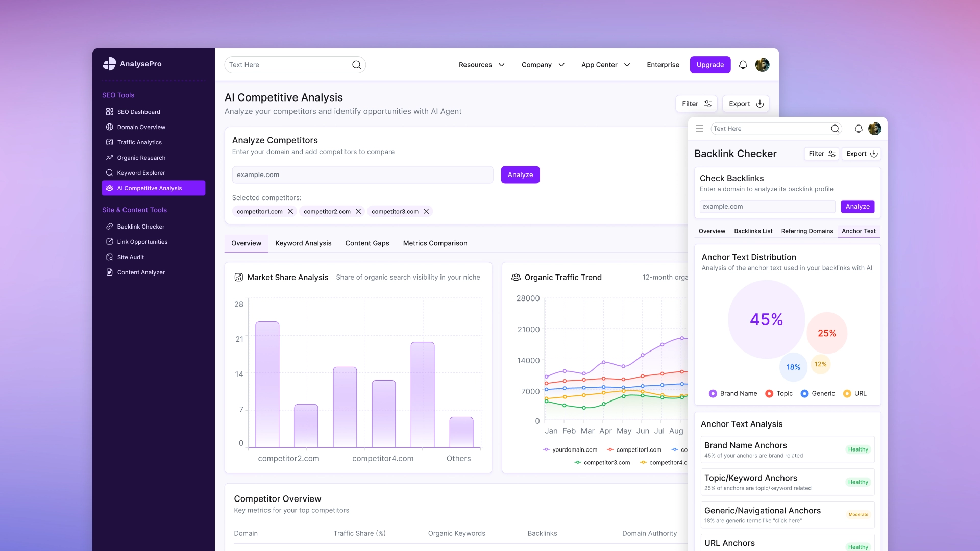This screenshot has width=980, height=551.
Task: Select the Domain Overview tool
Action: 141,127
